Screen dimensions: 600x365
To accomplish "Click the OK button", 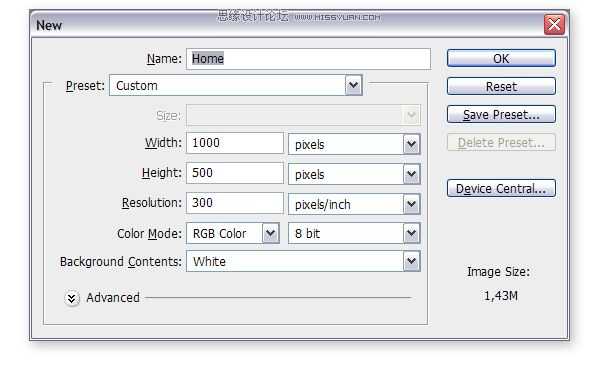I will pos(501,58).
